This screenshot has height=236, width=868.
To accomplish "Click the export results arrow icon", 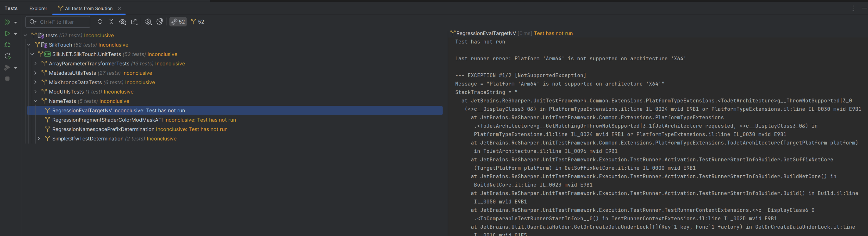I will click(x=134, y=22).
